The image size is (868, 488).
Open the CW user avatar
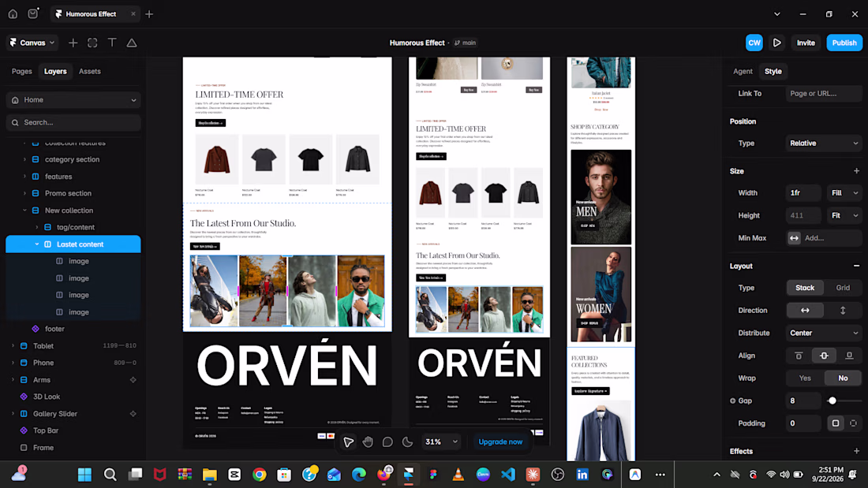pyautogui.click(x=754, y=43)
